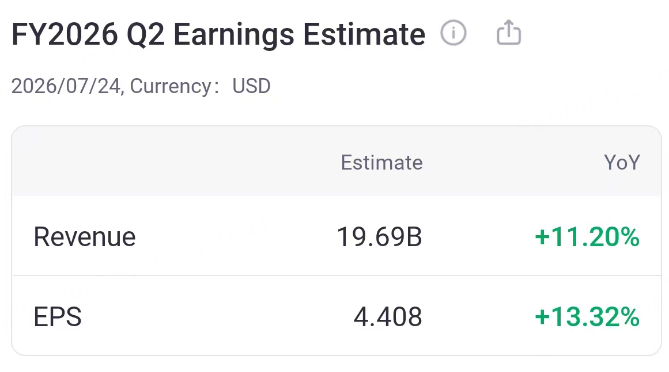Open the info icon beside the title

(453, 33)
